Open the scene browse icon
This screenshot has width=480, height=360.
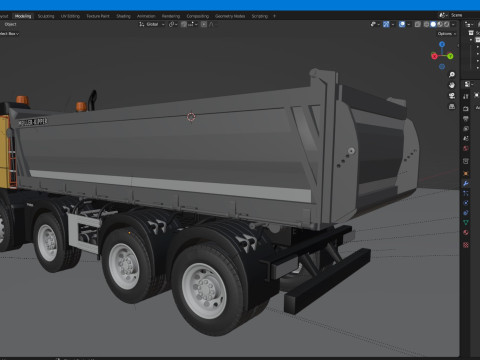(x=443, y=15)
